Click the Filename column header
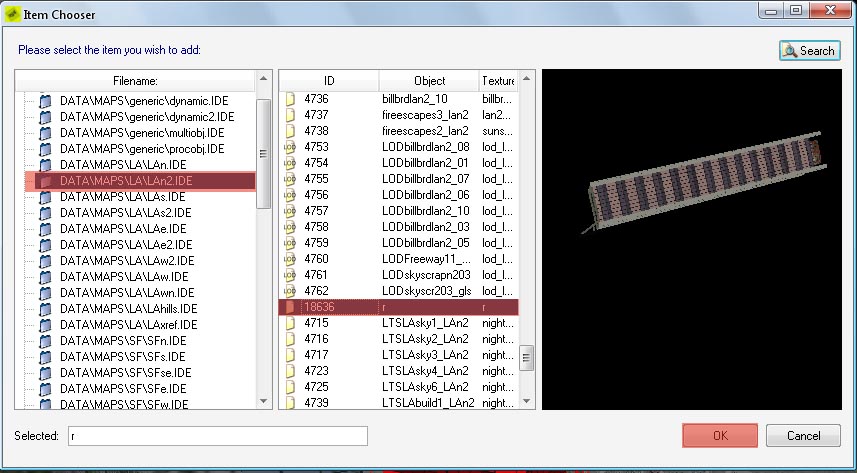 (x=135, y=80)
